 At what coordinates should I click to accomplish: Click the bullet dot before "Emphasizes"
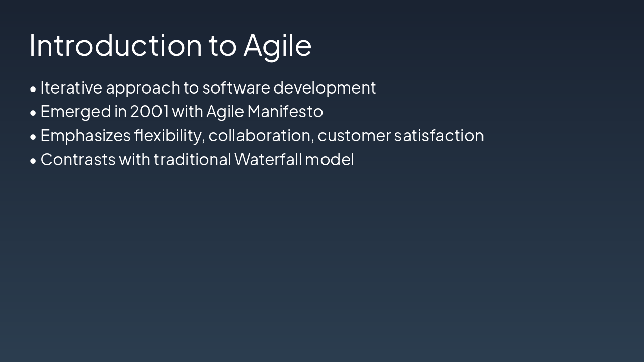[33, 137]
